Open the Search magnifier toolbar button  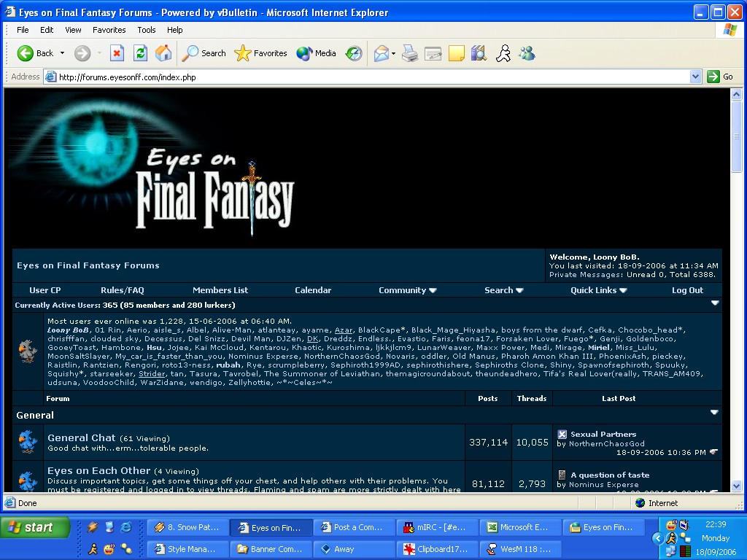pos(204,53)
